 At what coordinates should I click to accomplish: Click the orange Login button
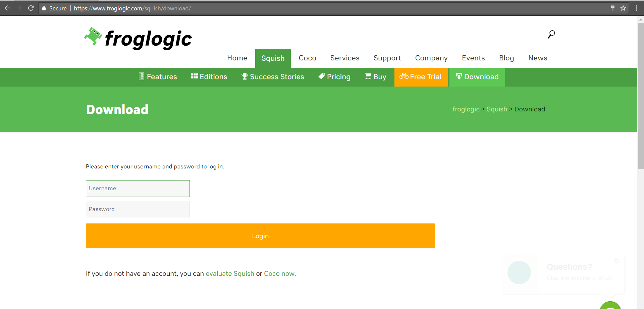pos(260,236)
